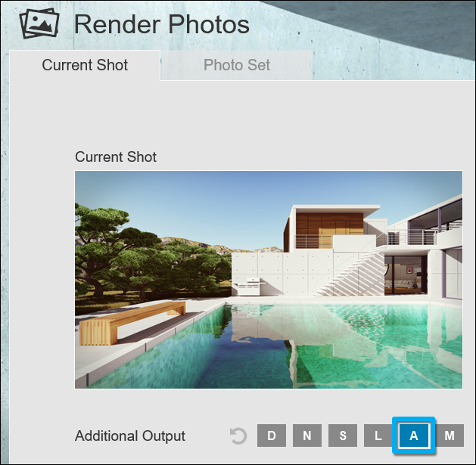
Task: Click the Current Shot label above the preview
Action: tap(116, 157)
